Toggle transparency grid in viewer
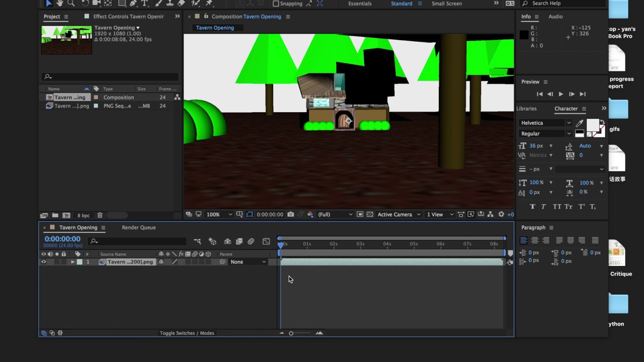This screenshot has width=644, height=362. (370, 214)
